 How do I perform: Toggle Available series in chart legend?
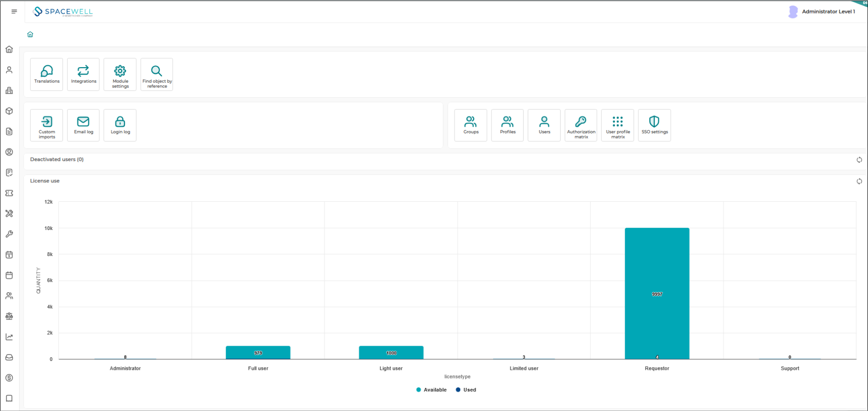[431, 390]
